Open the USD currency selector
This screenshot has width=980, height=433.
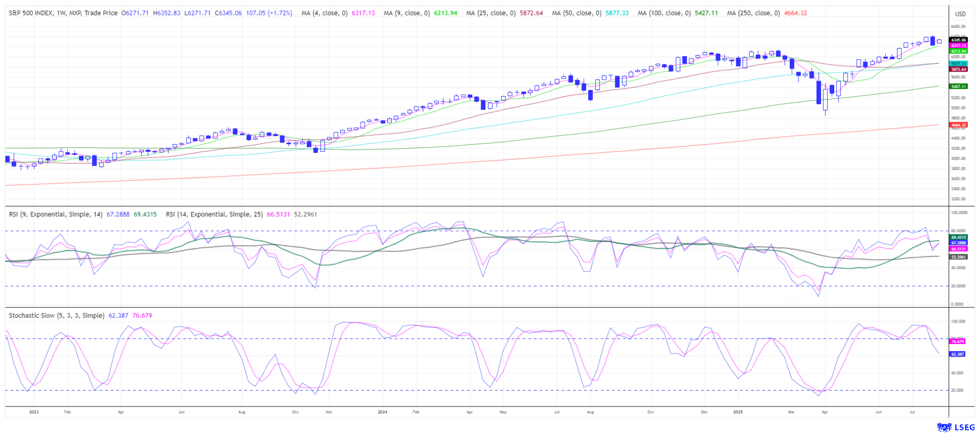click(x=960, y=14)
